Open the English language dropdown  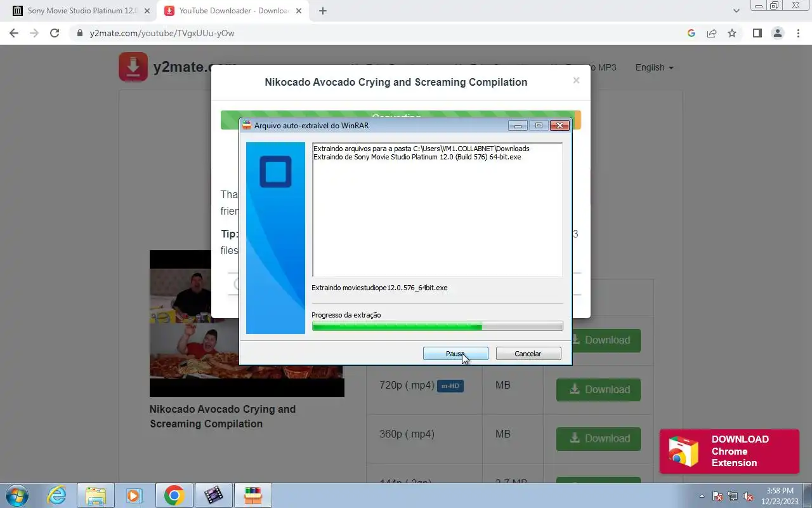pos(654,67)
